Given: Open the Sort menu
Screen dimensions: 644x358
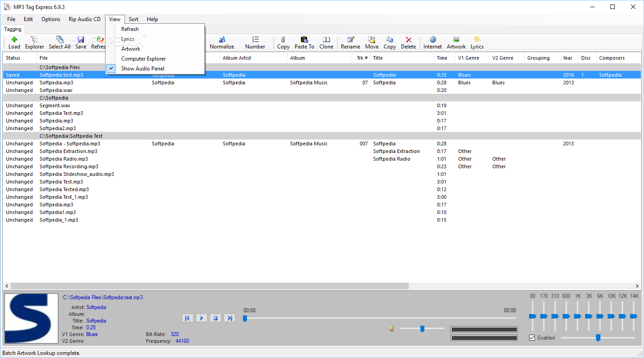Looking at the screenshot, I should [133, 19].
